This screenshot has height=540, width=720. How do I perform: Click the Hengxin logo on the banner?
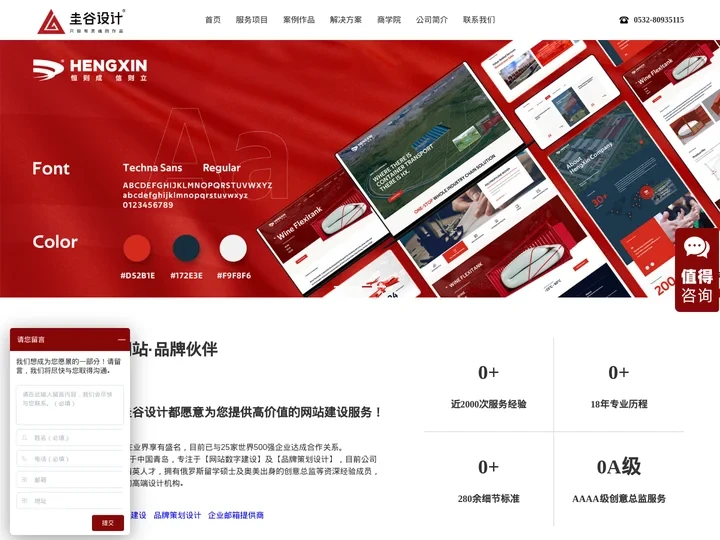(90, 70)
